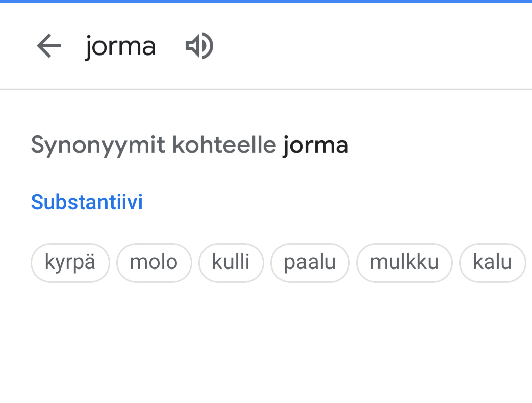
Task: Tap the 'molo' synonym chip
Action: 154,262
